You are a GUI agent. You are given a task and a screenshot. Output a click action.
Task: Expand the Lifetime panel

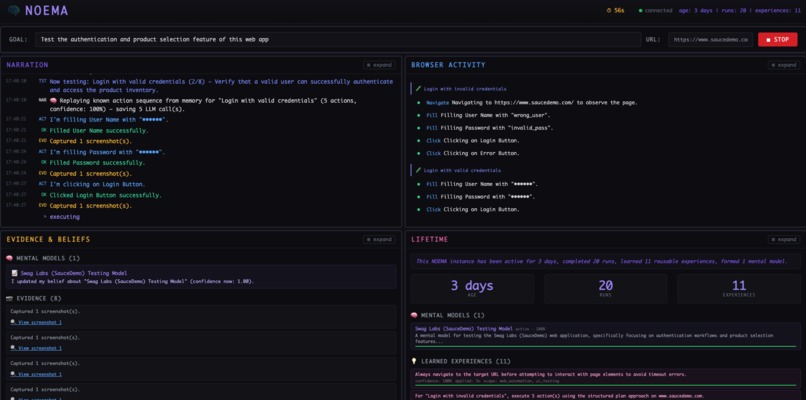[x=784, y=240]
